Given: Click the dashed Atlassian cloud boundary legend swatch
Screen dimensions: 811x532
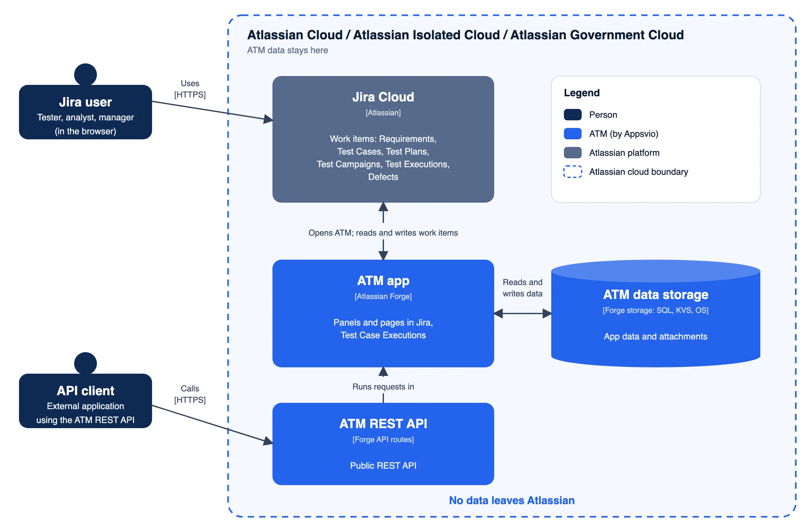Looking at the screenshot, I should point(572,172).
